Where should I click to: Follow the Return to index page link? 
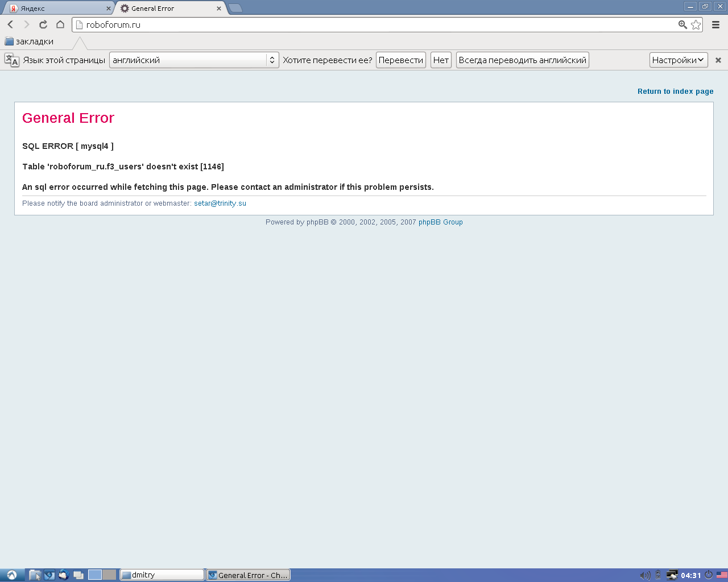click(x=676, y=92)
